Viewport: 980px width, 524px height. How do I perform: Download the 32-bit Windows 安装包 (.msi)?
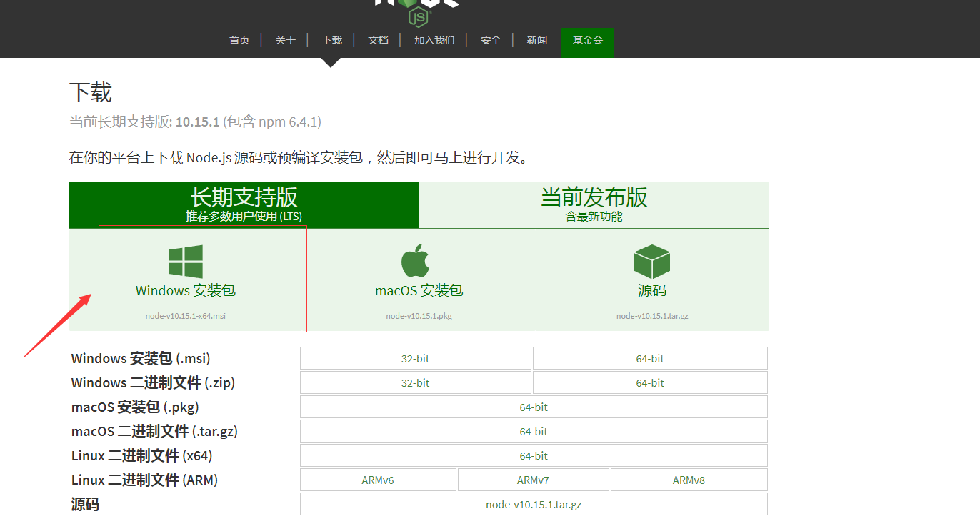[x=415, y=357]
